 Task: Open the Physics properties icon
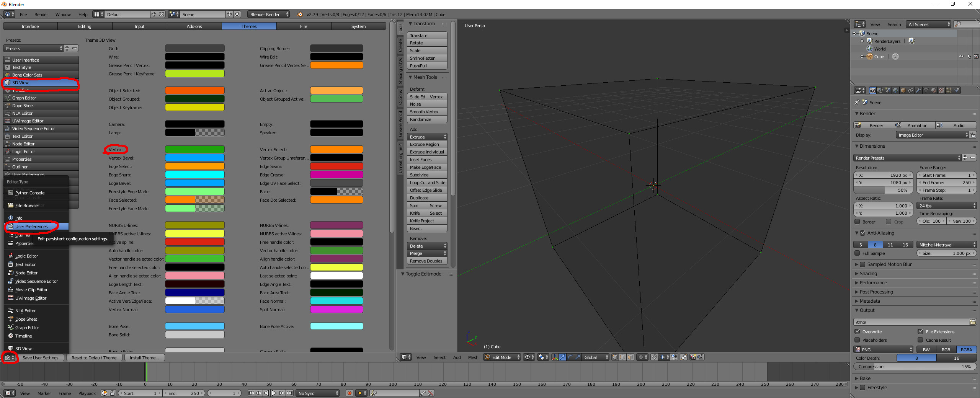point(957,91)
